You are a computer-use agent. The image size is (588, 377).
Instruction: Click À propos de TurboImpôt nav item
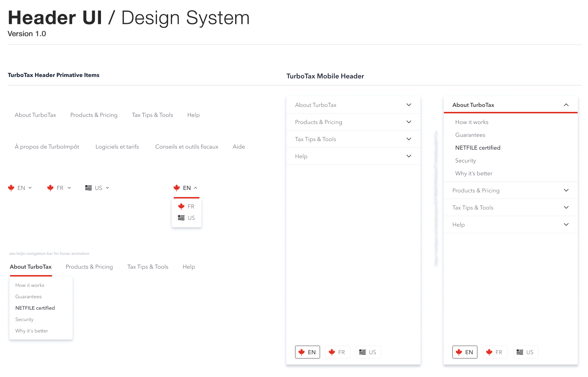point(47,147)
